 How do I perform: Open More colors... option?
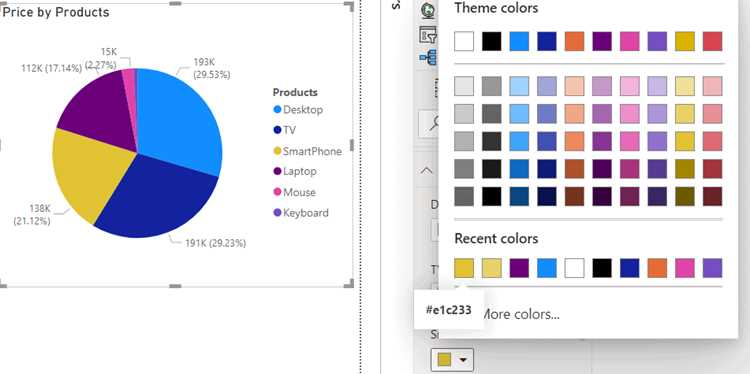coord(520,314)
